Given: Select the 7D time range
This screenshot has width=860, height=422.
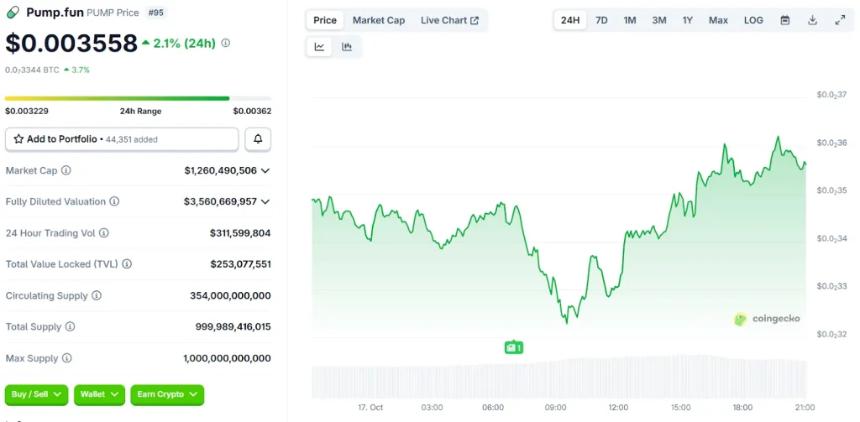Looking at the screenshot, I should tap(601, 20).
